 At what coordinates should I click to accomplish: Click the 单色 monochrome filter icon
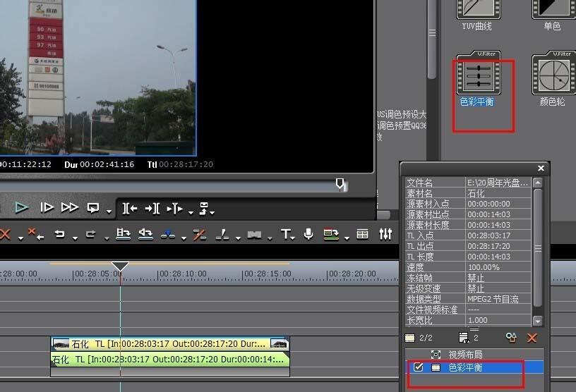(x=552, y=9)
